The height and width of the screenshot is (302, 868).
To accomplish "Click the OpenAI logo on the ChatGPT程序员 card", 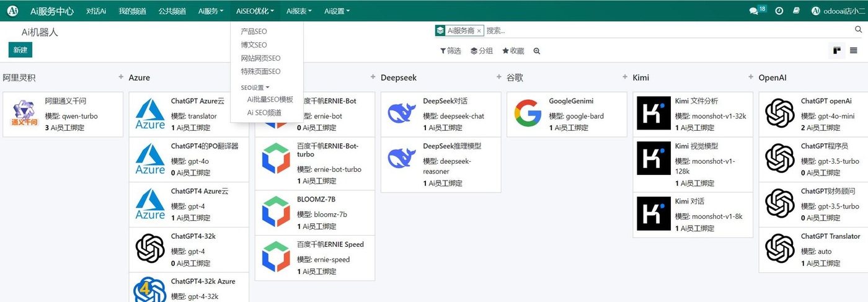I will pyautogui.click(x=780, y=158).
